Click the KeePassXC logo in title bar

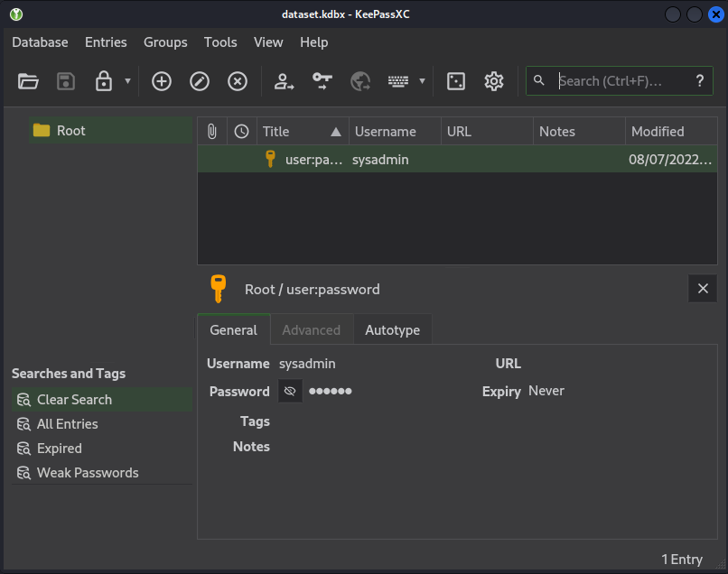click(16, 14)
